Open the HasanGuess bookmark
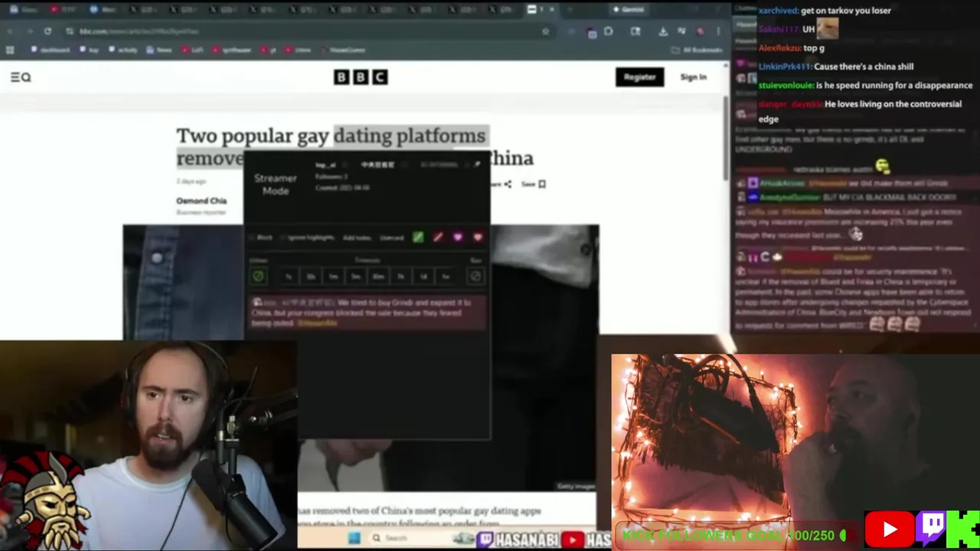 coord(343,50)
